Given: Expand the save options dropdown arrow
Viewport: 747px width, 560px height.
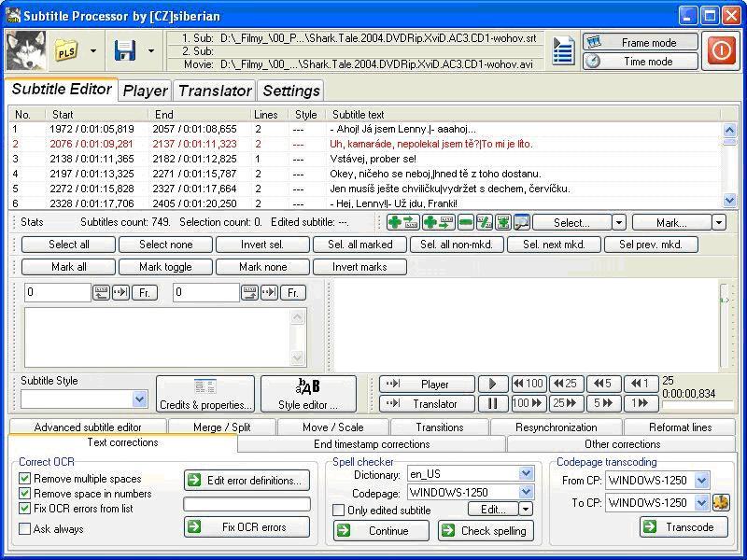Looking at the screenshot, I should (x=151, y=50).
